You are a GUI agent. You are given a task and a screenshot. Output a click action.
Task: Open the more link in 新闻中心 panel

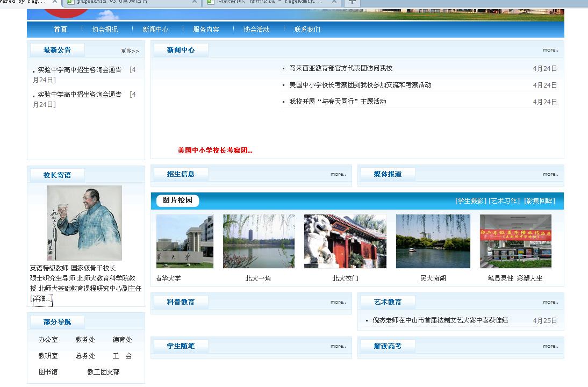click(550, 50)
